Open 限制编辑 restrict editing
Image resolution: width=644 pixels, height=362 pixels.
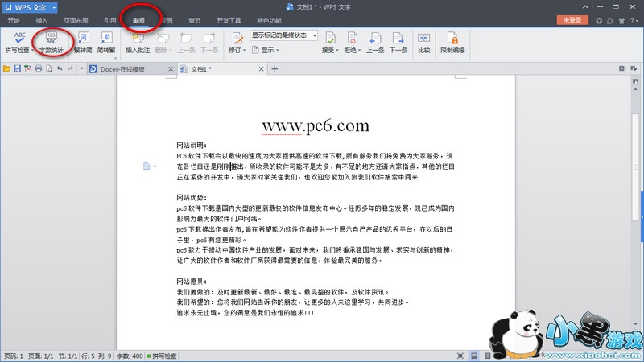coord(452,43)
